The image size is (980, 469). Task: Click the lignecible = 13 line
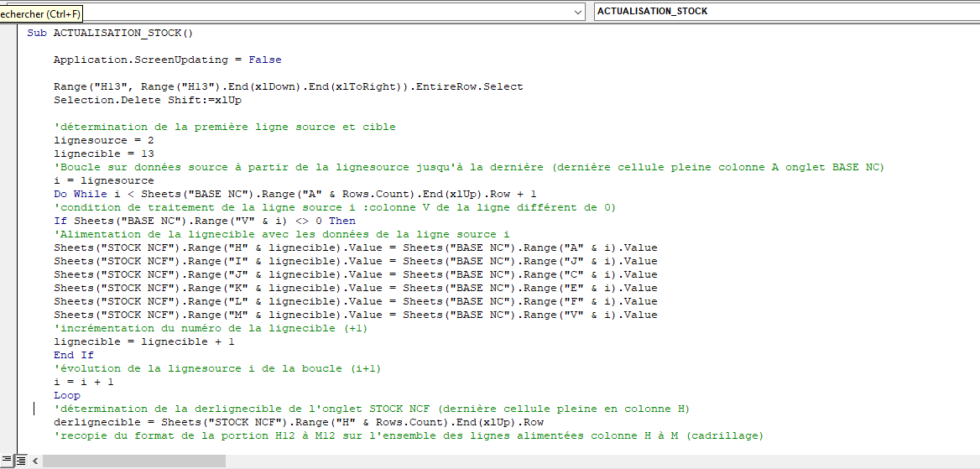(104, 154)
